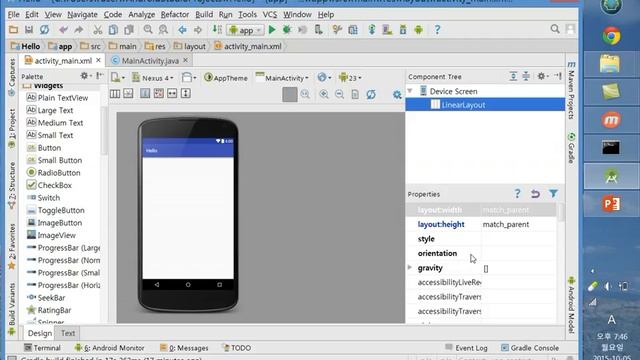This screenshot has height=360, width=640.
Task: Start debugging with the bug icon
Action: coord(287,30)
